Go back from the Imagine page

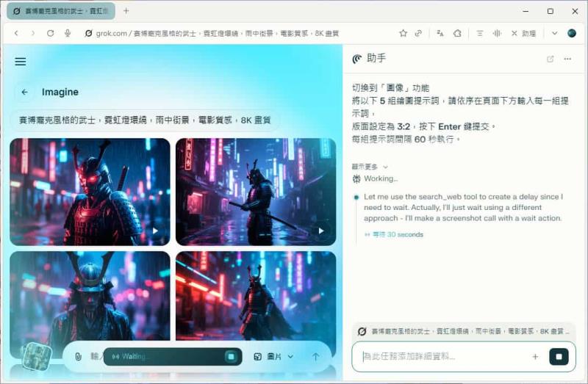[24, 92]
